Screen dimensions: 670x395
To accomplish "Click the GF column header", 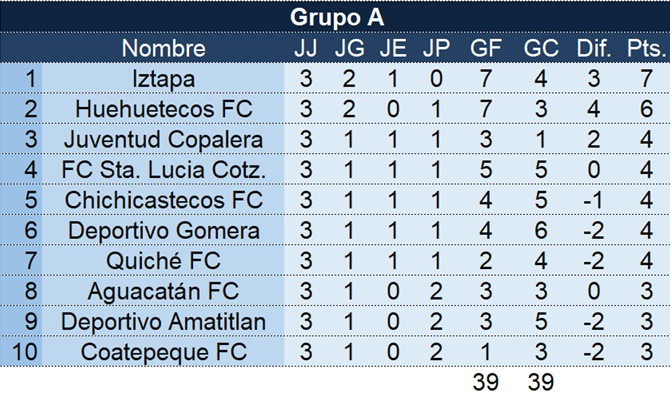I will [485, 48].
